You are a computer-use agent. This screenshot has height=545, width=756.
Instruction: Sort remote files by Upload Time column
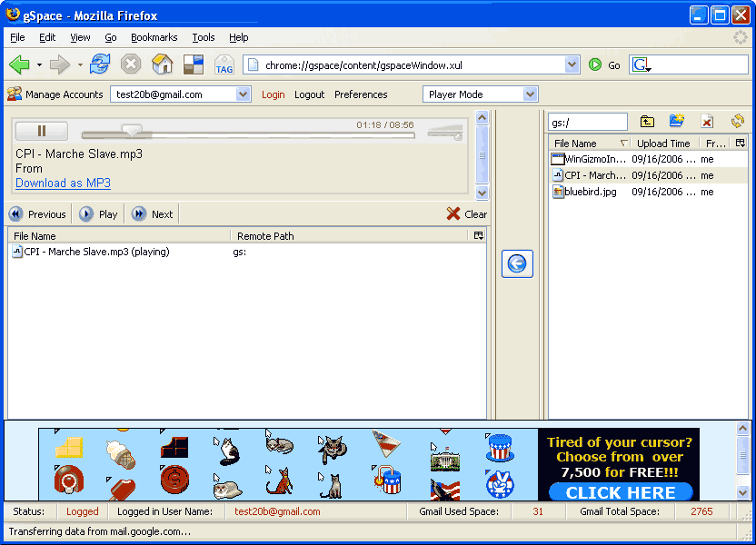(663, 144)
